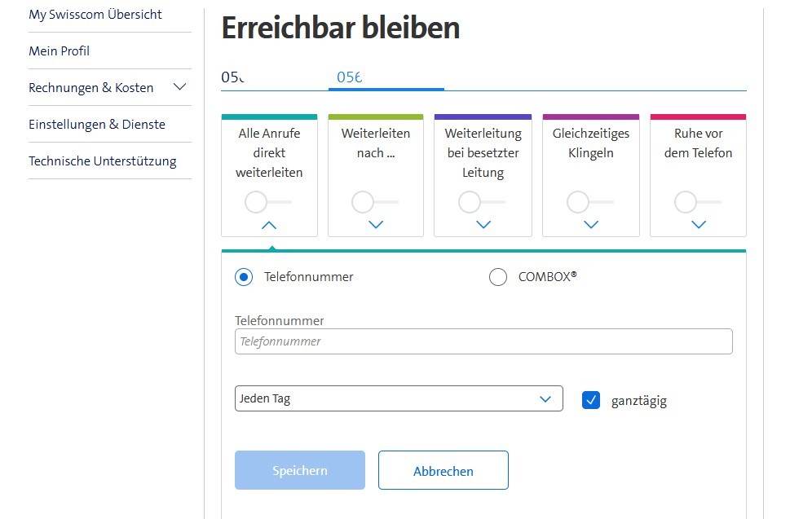Select the Telefonnummer radio button
The width and height of the screenshot is (812, 519).
click(242, 277)
